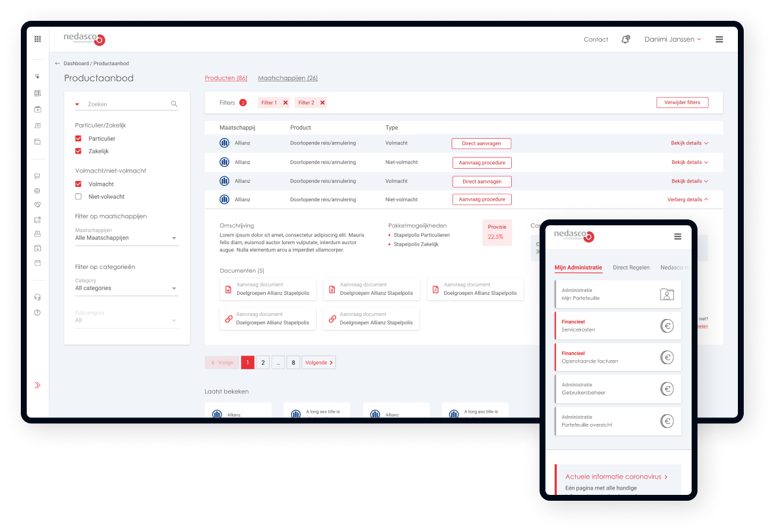
Task: Click the Verwijder filters button
Action: [x=682, y=102]
